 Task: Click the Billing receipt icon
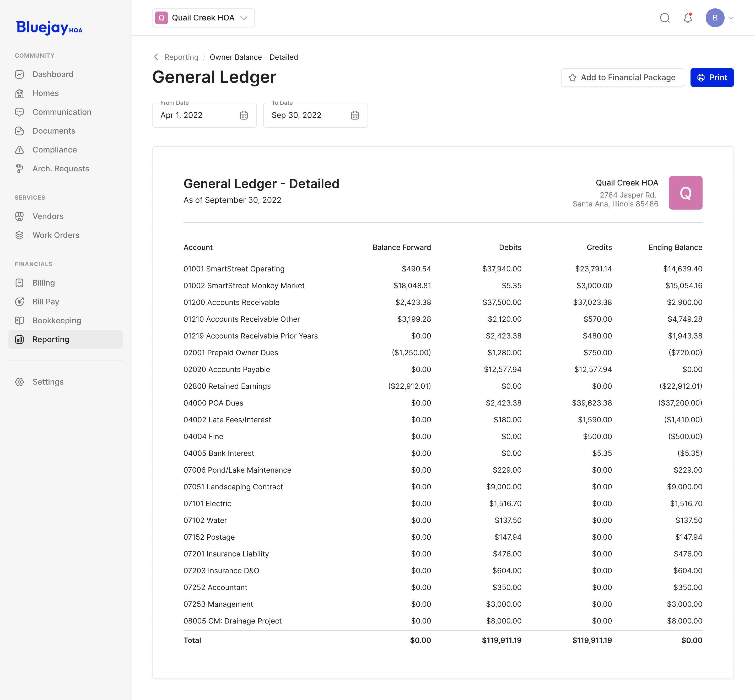point(19,283)
